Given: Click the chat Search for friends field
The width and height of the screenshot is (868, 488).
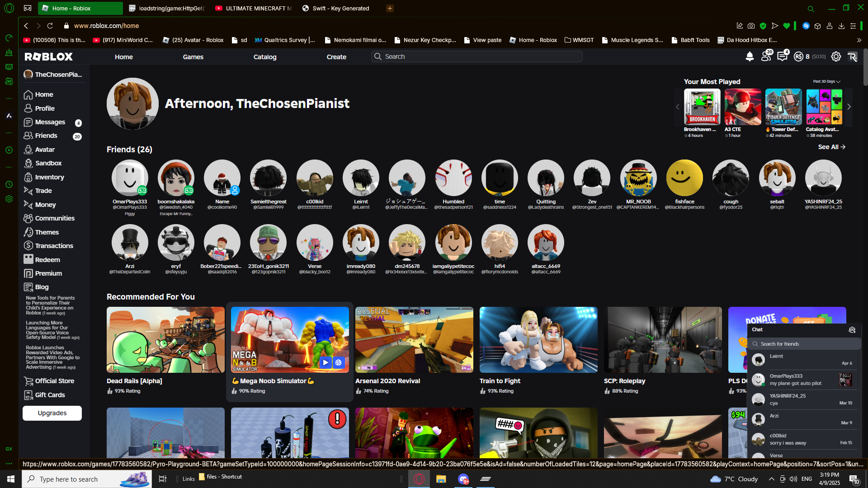Looking at the screenshot, I should click(805, 344).
